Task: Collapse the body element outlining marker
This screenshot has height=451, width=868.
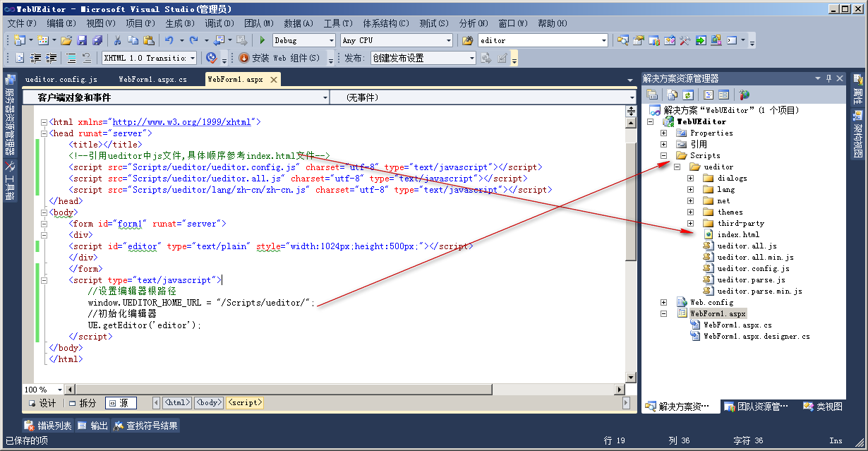Action: tap(44, 212)
